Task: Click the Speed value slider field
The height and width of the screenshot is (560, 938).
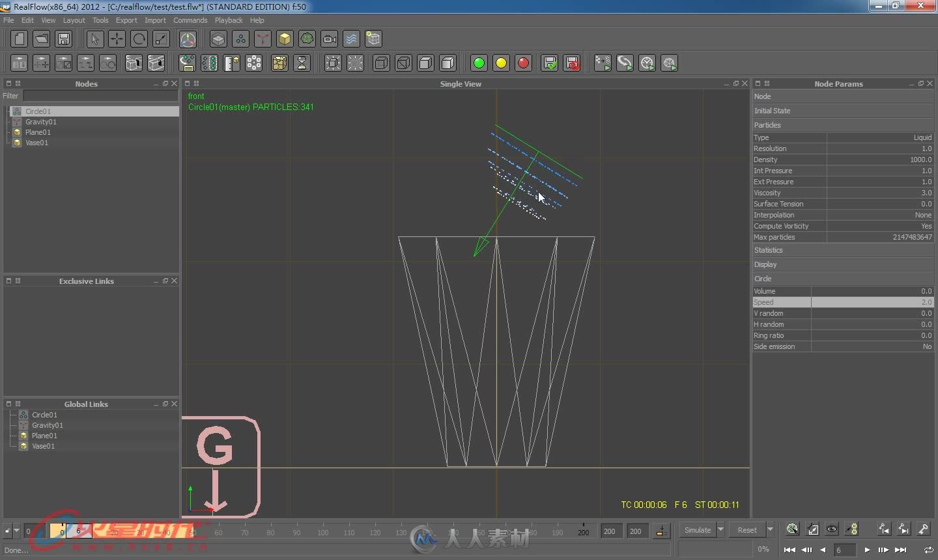Action: [872, 302]
